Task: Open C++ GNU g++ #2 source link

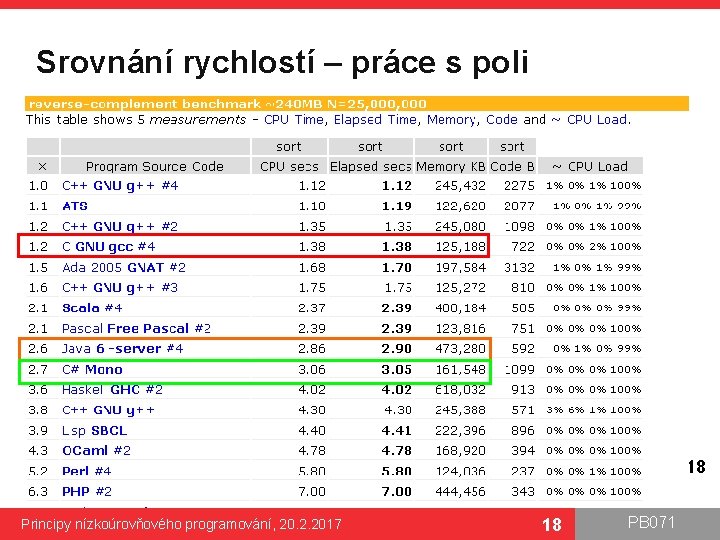Action: pos(120,227)
